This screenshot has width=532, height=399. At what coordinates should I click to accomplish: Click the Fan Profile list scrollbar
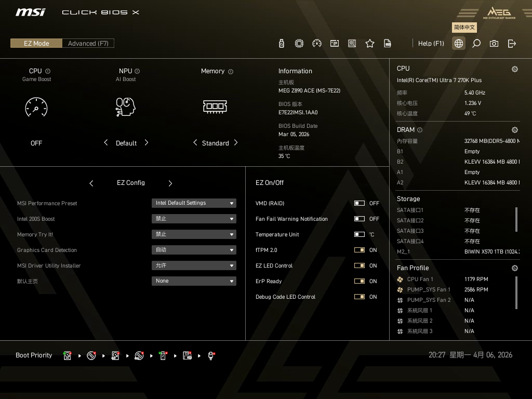(516, 293)
